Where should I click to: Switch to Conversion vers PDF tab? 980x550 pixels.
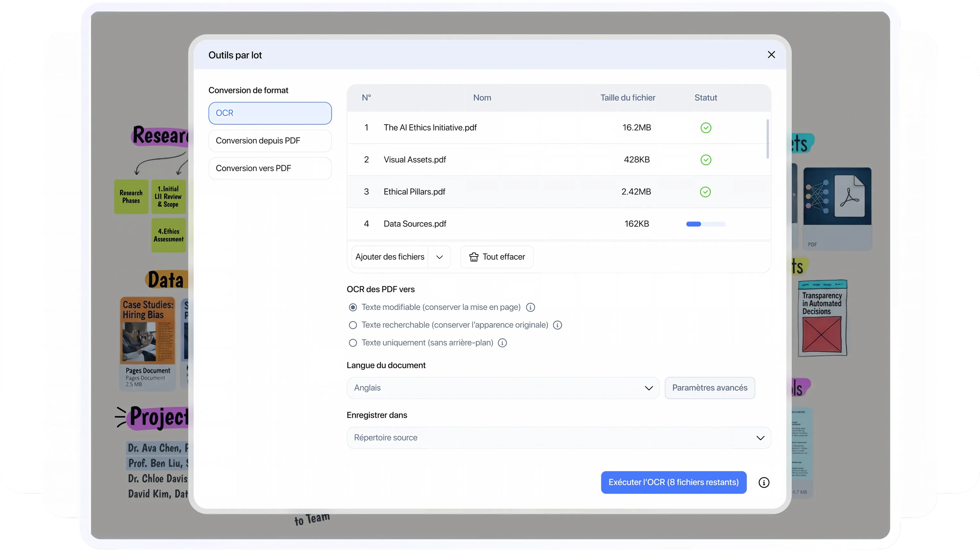click(270, 168)
